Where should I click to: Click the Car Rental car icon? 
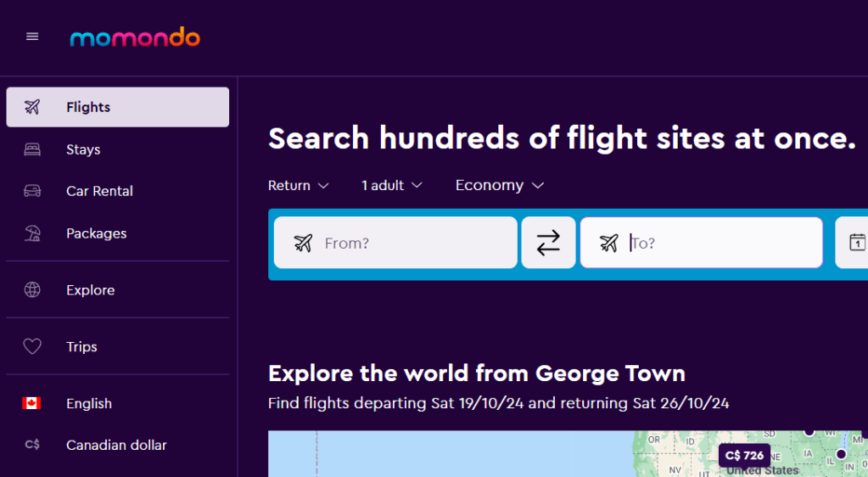tap(32, 191)
